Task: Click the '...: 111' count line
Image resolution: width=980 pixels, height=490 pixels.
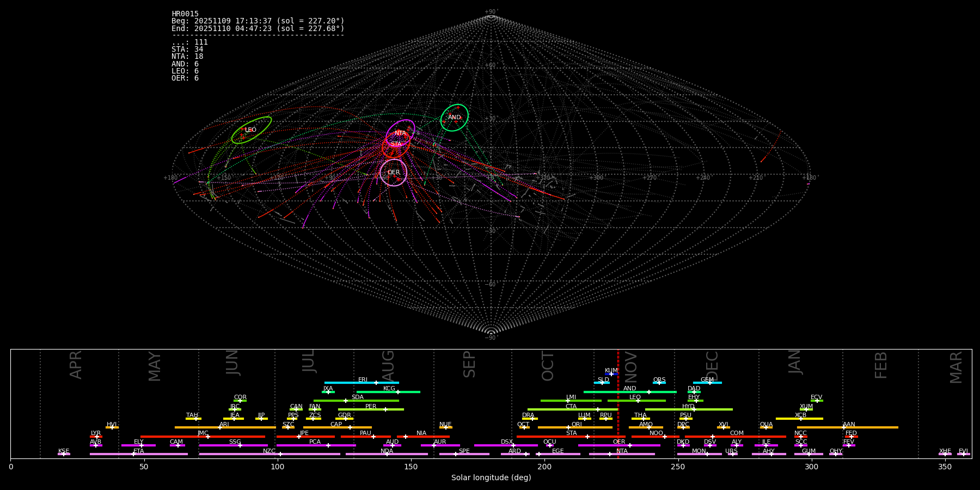Action: click(189, 42)
